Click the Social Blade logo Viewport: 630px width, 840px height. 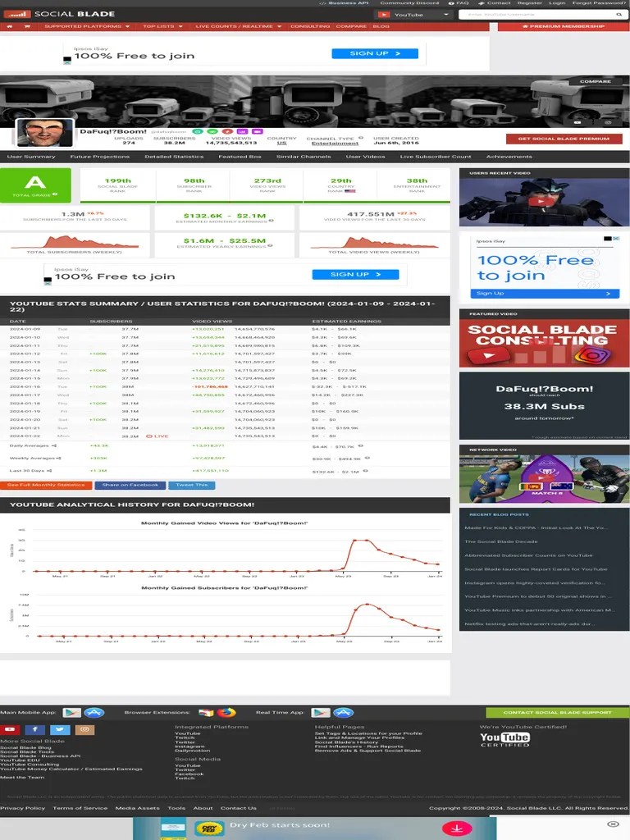(x=61, y=14)
